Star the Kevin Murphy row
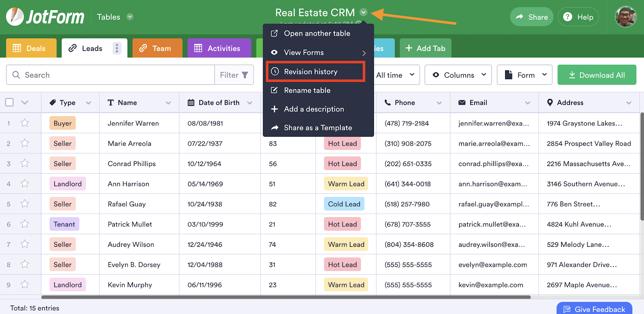 click(25, 285)
